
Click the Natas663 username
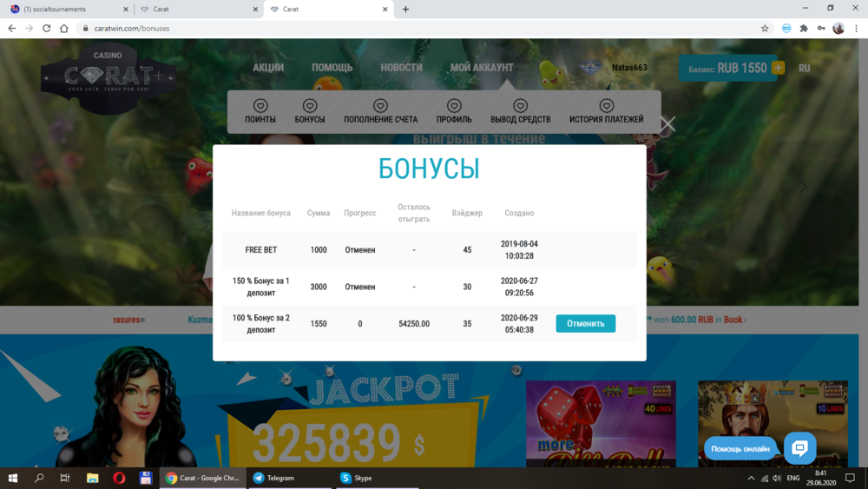point(629,68)
